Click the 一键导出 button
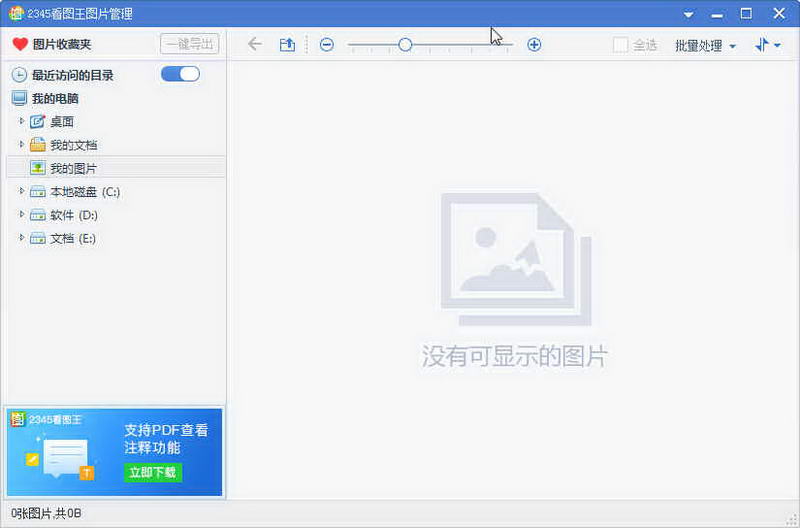 tap(189, 44)
